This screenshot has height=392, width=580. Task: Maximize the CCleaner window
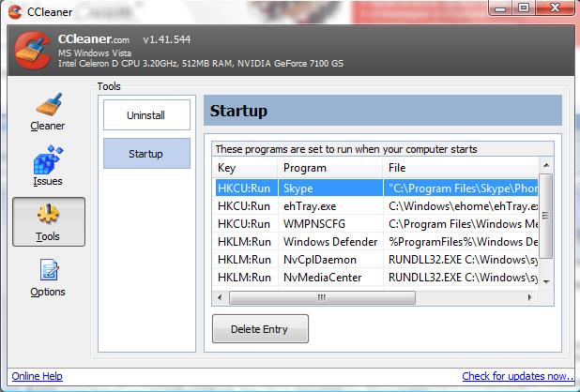pos(524,8)
